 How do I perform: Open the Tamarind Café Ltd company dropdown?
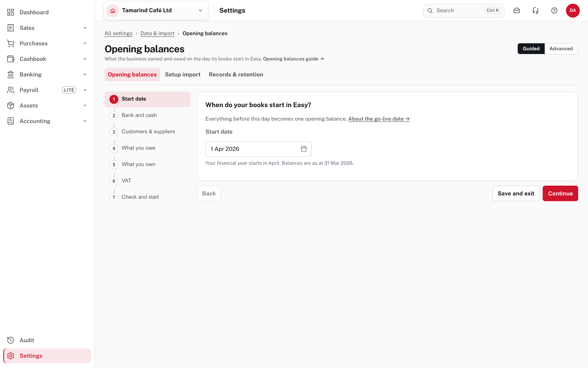(156, 10)
